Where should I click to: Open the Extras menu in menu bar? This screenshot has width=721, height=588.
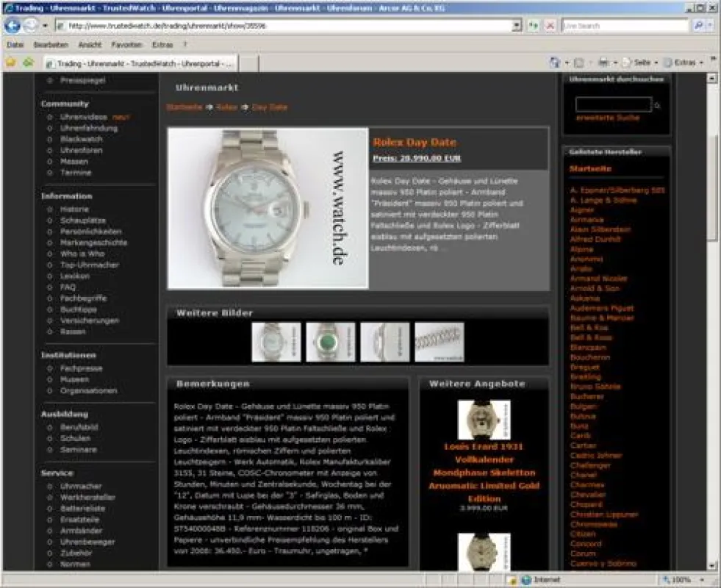click(x=162, y=45)
